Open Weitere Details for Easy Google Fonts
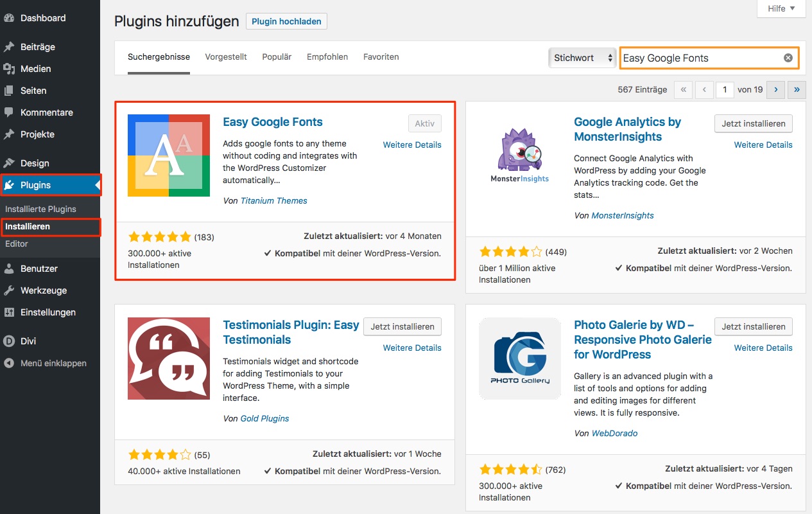812x514 pixels. point(412,145)
